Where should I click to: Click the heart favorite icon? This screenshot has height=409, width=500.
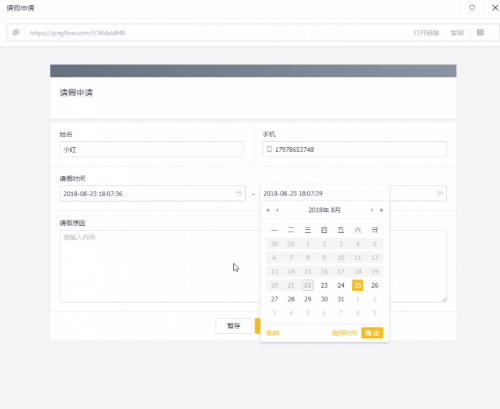472,8
